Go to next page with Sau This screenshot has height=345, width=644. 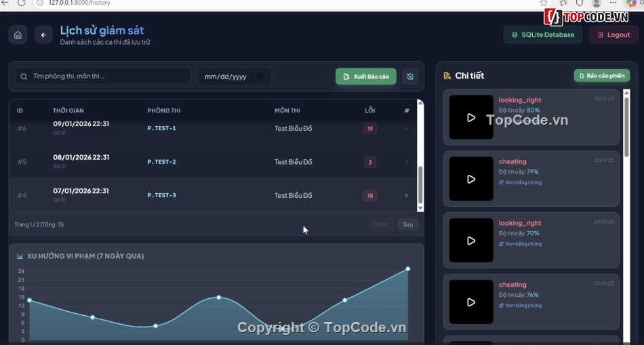click(408, 224)
